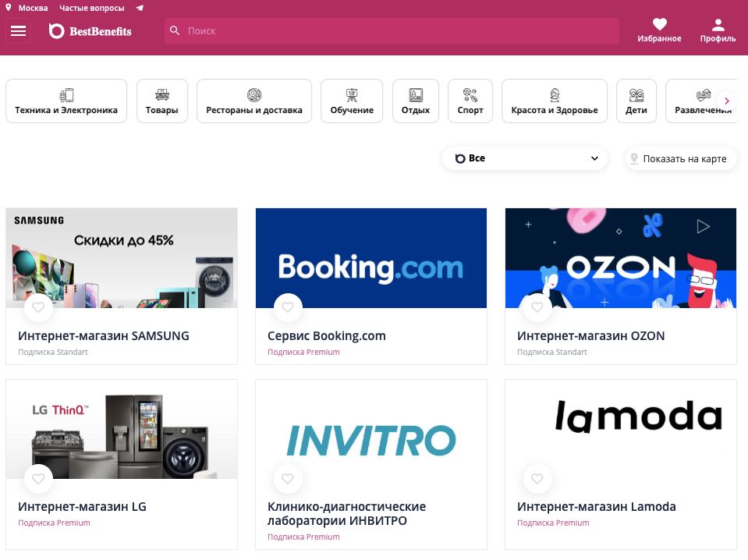Add Lamoda offer to favorites

click(x=537, y=478)
